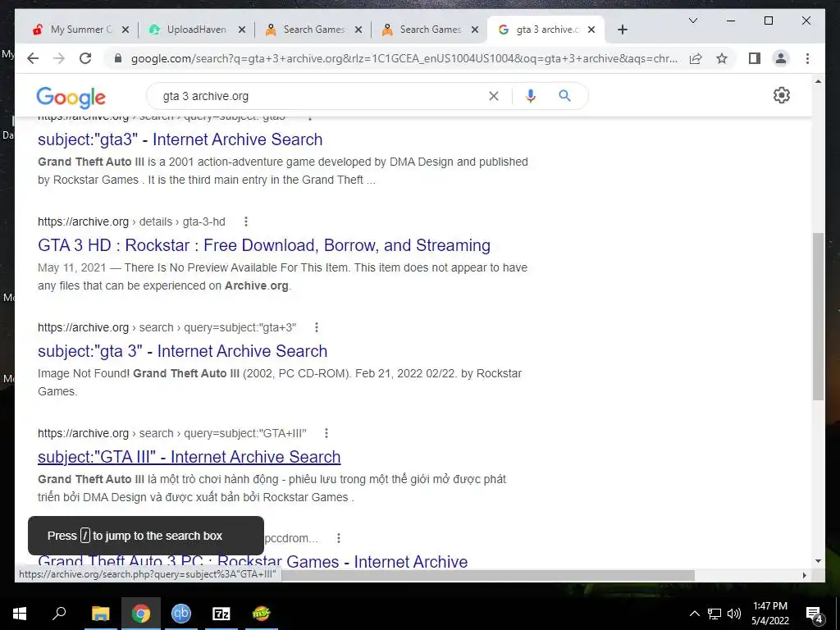This screenshot has width=840, height=630.
Task: Open the notification center
Action: point(815,614)
